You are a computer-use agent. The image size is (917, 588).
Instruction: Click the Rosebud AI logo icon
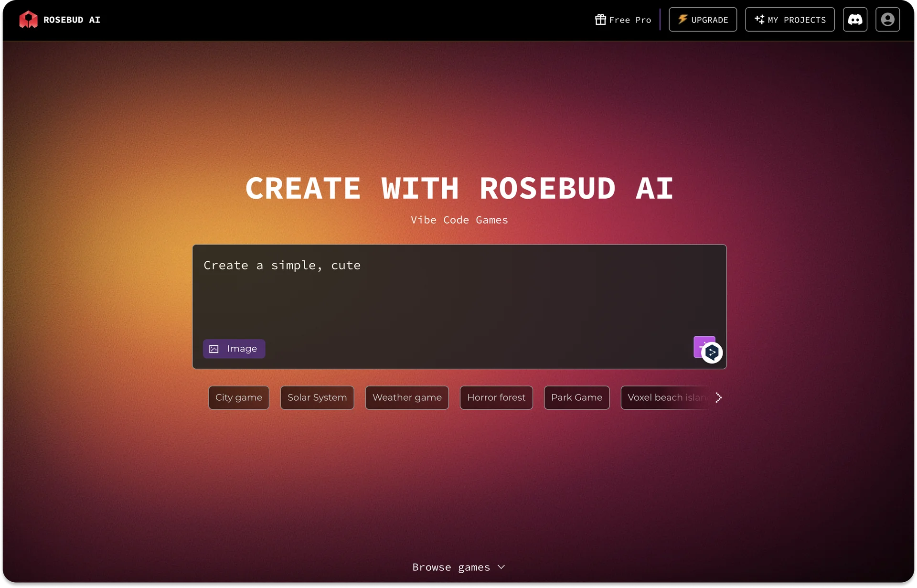coord(29,19)
